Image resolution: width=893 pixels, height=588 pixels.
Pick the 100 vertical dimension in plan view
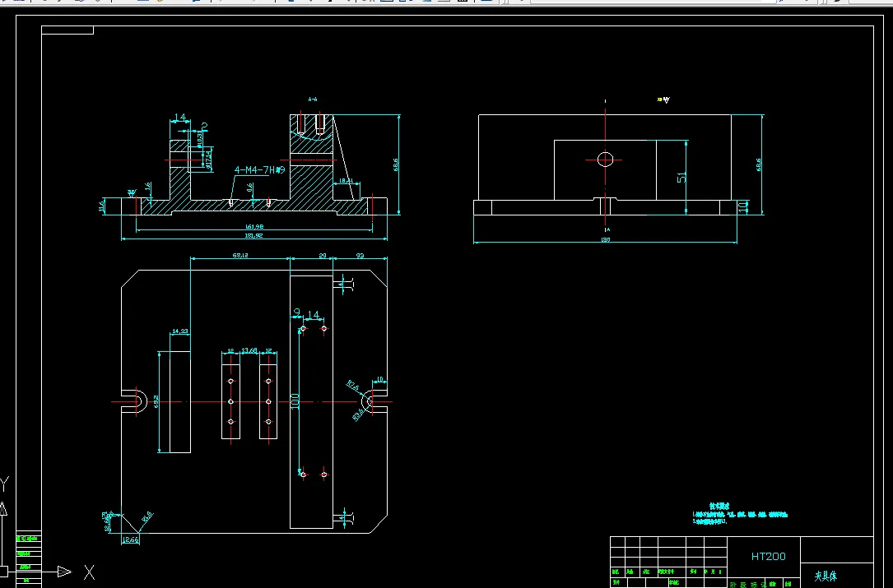point(295,402)
